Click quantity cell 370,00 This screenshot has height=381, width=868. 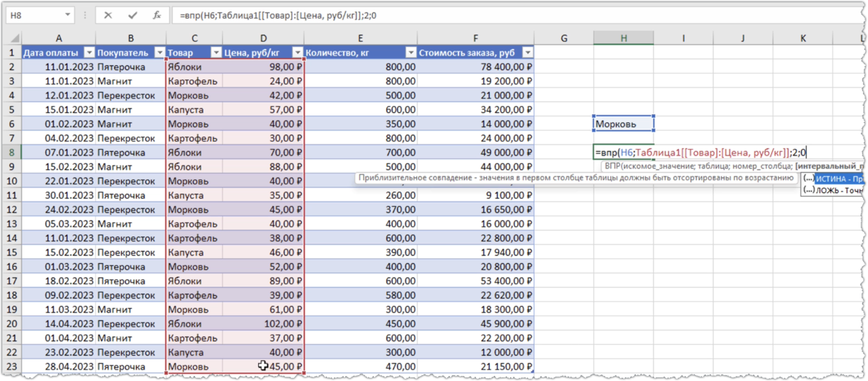pos(360,210)
